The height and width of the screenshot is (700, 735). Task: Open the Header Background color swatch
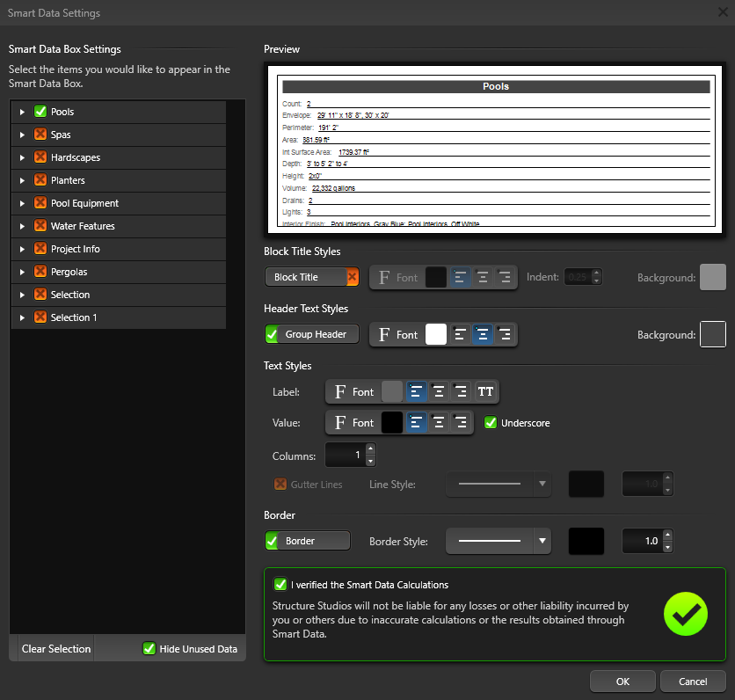(x=712, y=335)
